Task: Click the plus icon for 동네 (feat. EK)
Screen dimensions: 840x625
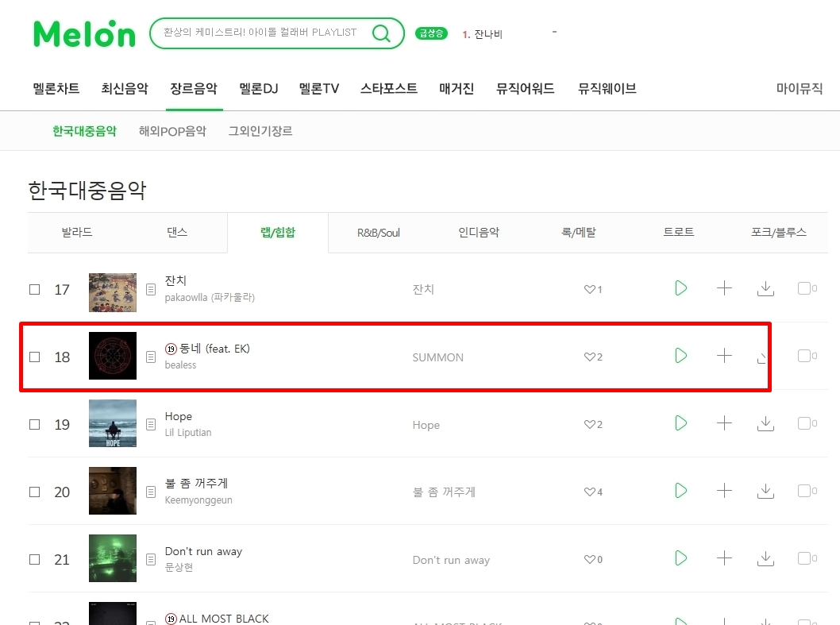Action: coord(724,356)
